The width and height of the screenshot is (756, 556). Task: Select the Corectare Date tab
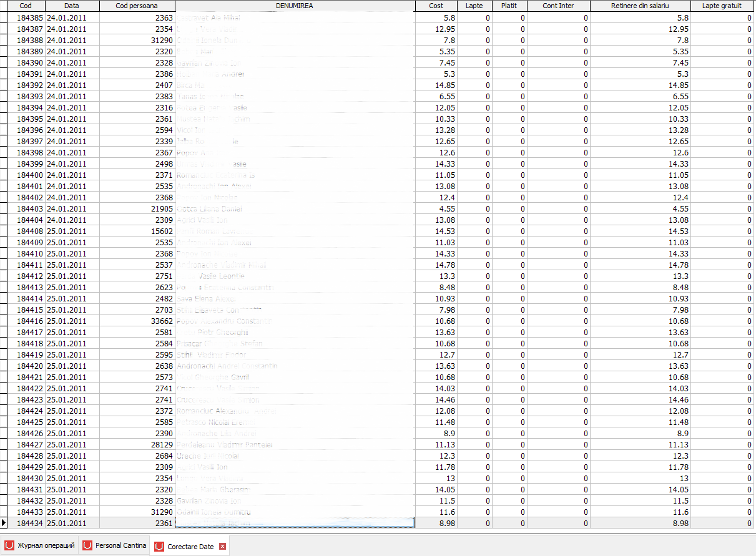[x=190, y=547]
